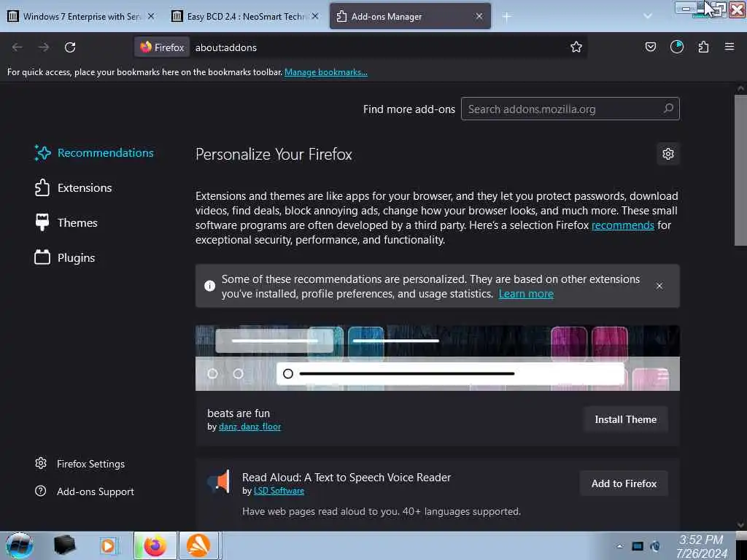Click the Learn more link
Screen dimensions: 747x560
pos(526,294)
